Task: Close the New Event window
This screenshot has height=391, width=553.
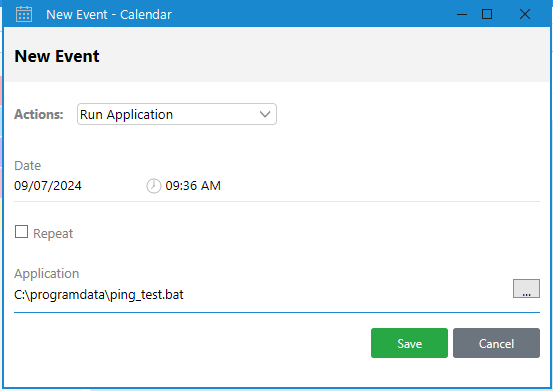Action: (x=525, y=14)
